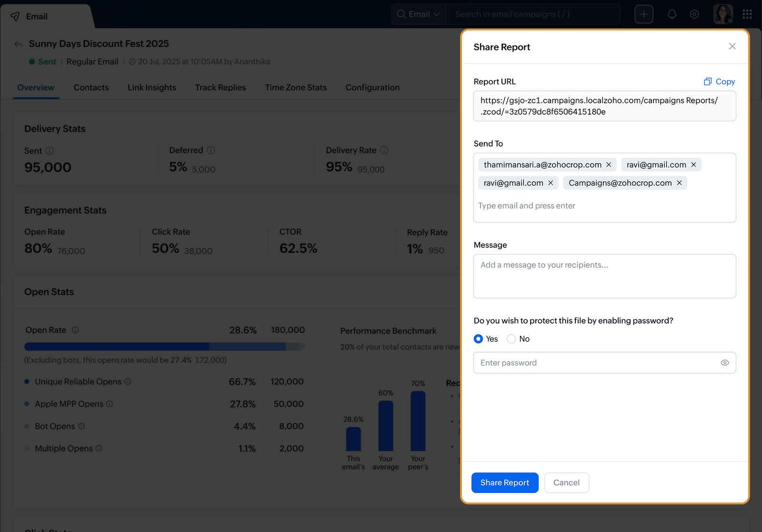762x532 pixels.
Task: Click the search in email campaigns field
Action: coord(533,14)
